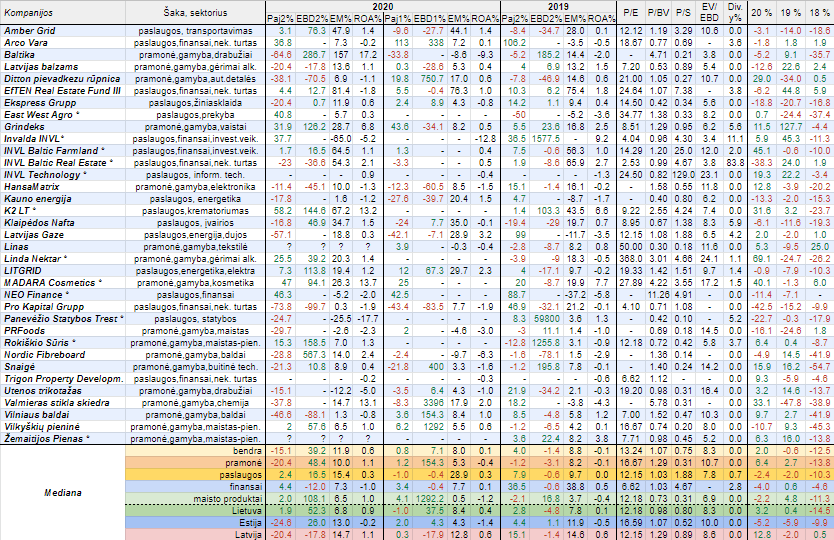Select the Linas company cell
The width and height of the screenshot is (834, 540).
16,247
